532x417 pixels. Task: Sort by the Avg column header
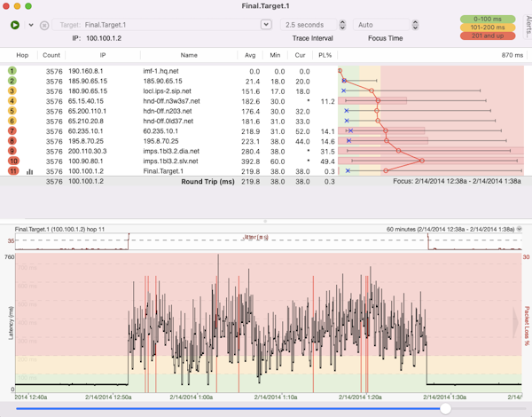[253, 55]
